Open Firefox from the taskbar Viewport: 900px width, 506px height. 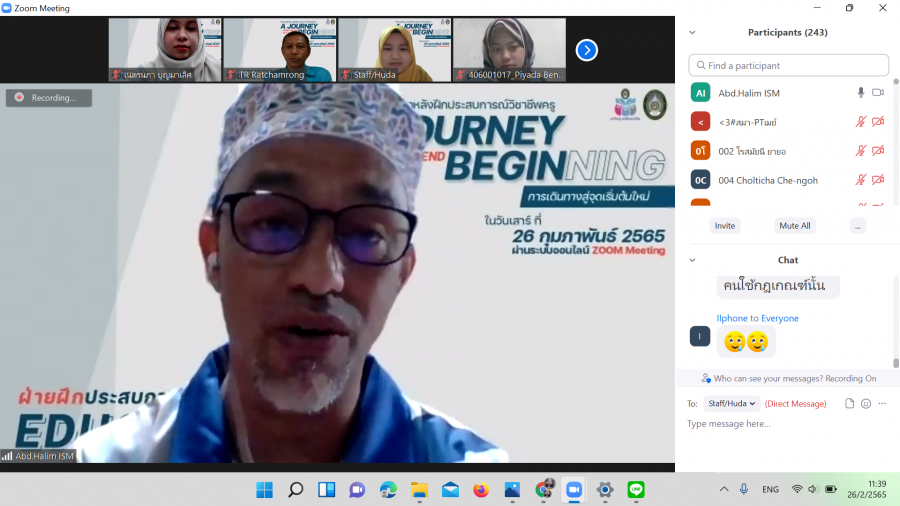coord(481,489)
